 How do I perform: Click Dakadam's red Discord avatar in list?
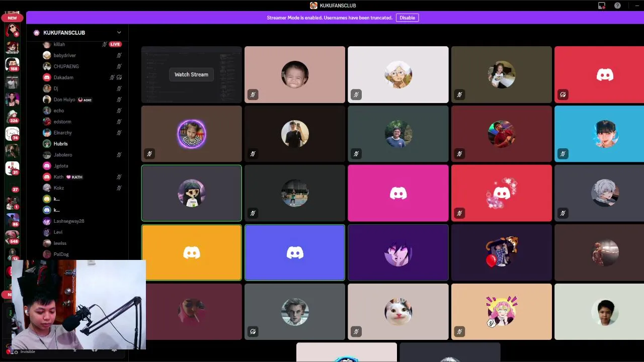[x=47, y=77]
